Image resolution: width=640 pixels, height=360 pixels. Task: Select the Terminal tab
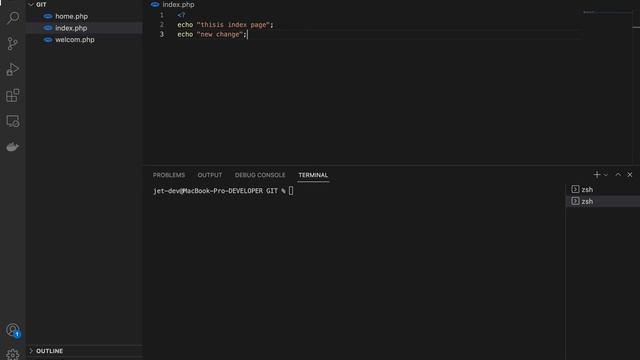pyautogui.click(x=313, y=175)
